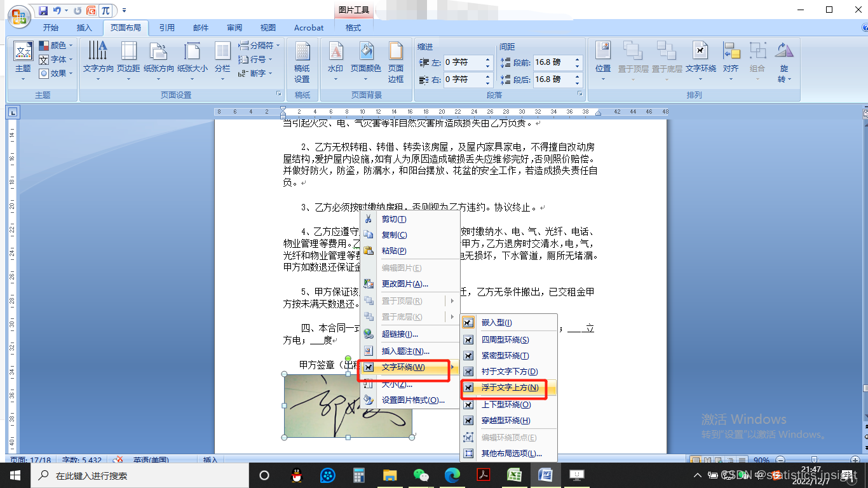This screenshot has width=868, height=488.
Task: Switch to the Review (审阅) tab
Action: [x=234, y=27]
